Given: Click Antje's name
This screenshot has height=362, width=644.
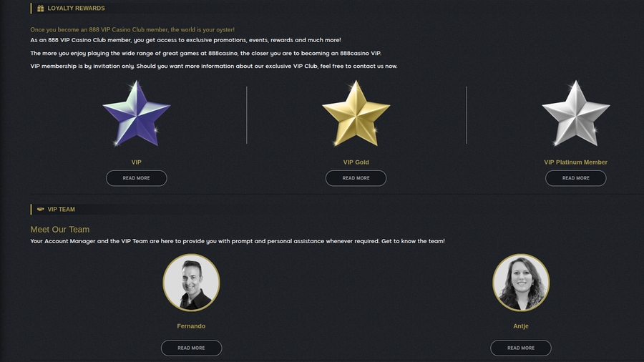Looking at the screenshot, I should [521, 326].
